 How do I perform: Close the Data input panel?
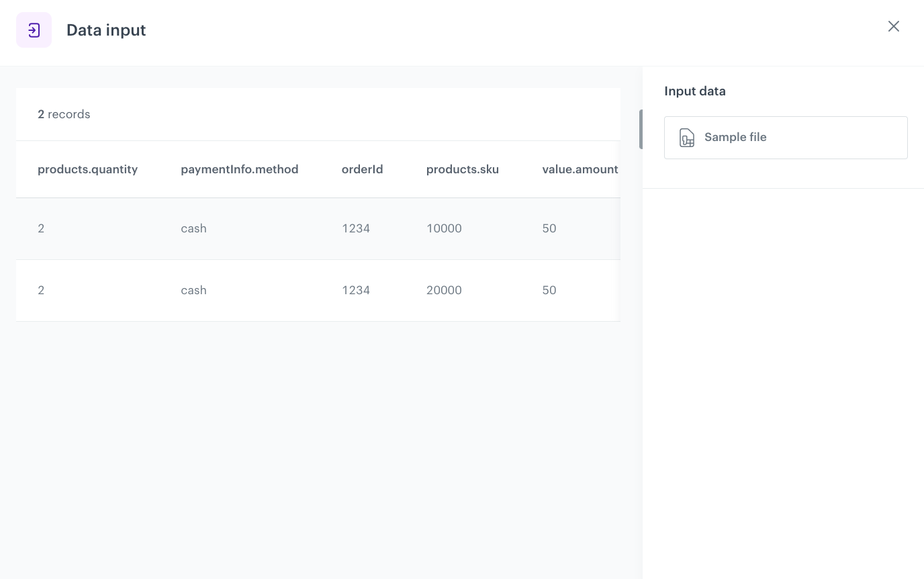(893, 26)
